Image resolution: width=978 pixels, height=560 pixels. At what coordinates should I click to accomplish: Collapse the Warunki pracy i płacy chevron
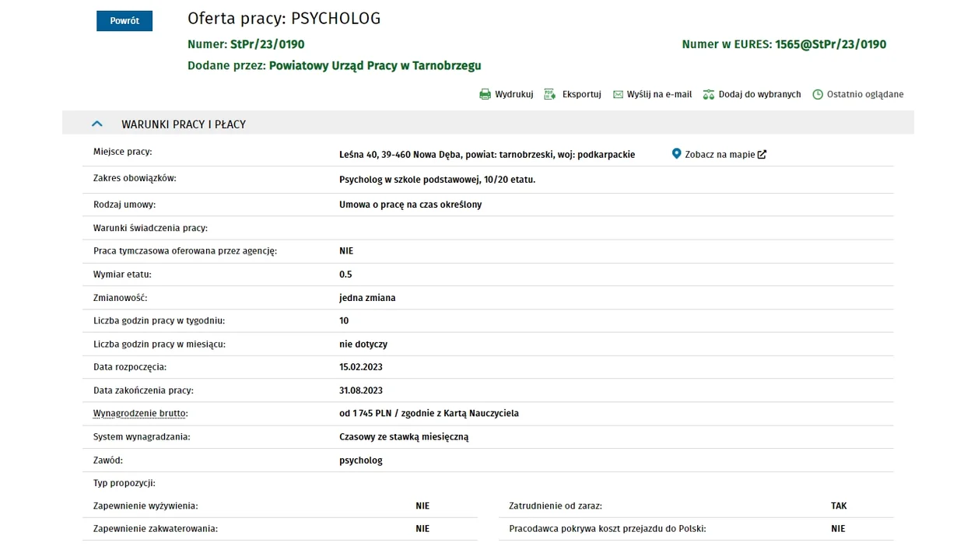click(x=96, y=124)
